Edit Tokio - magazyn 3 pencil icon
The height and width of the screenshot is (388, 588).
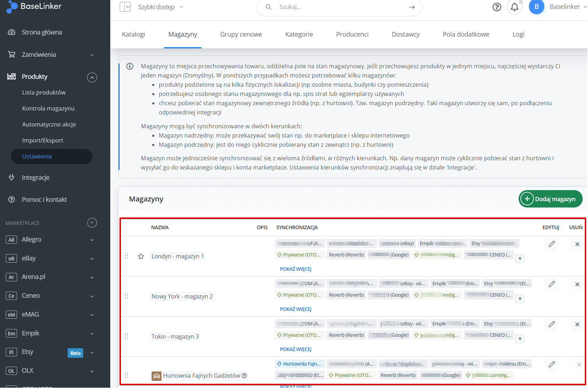point(552,324)
